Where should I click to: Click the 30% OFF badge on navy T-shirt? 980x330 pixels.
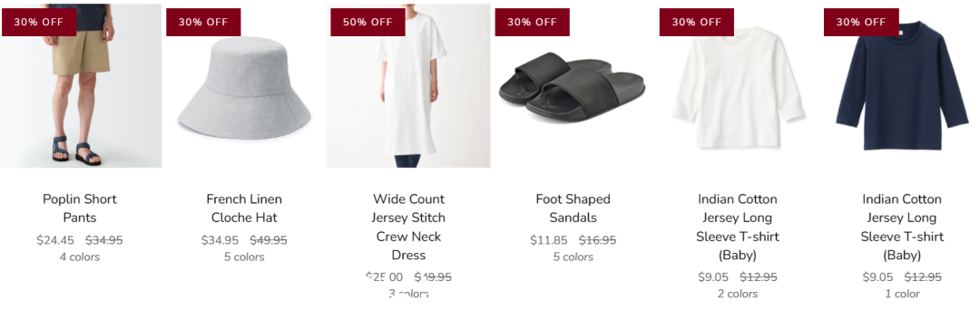tap(861, 22)
